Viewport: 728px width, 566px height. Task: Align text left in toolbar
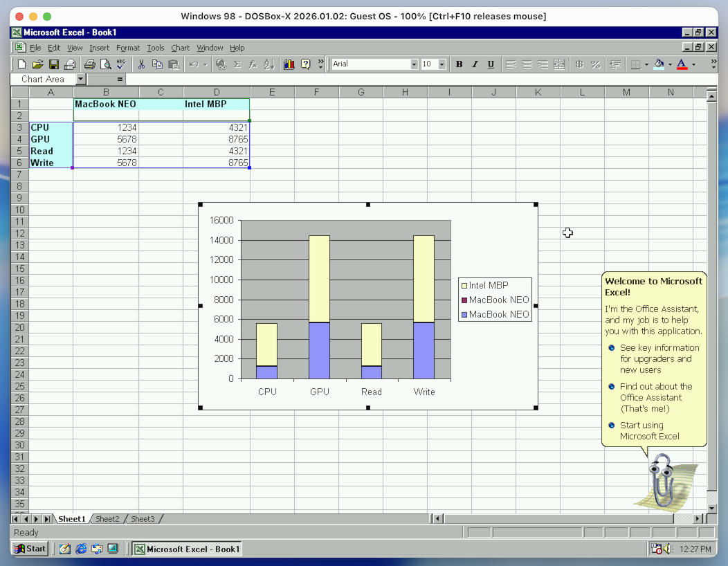tap(511, 64)
